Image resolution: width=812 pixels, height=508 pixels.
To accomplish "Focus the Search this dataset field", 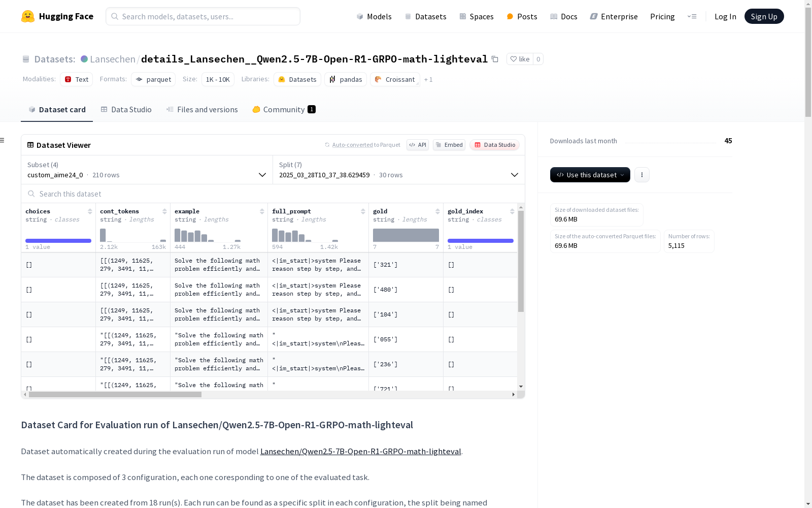I will 273,194.
